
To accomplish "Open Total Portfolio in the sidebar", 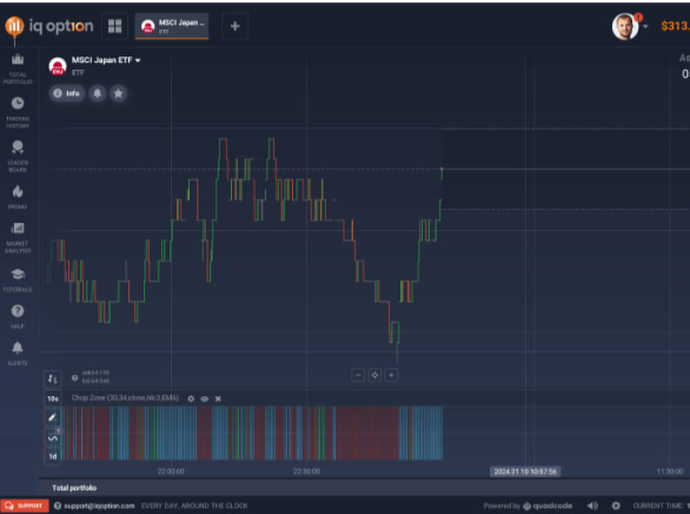I will (x=18, y=69).
